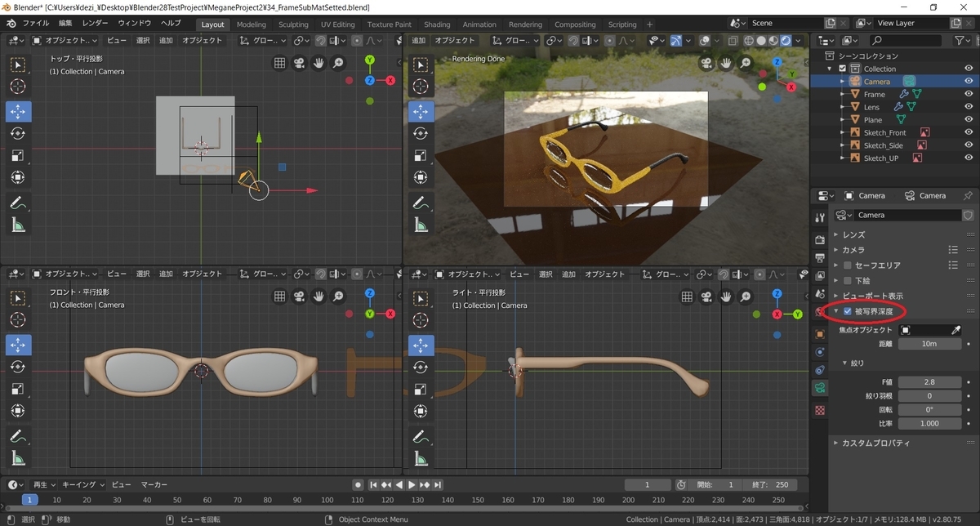Jump to the timeline end frame
This screenshot has width=980, height=526.
coord(439,484)
